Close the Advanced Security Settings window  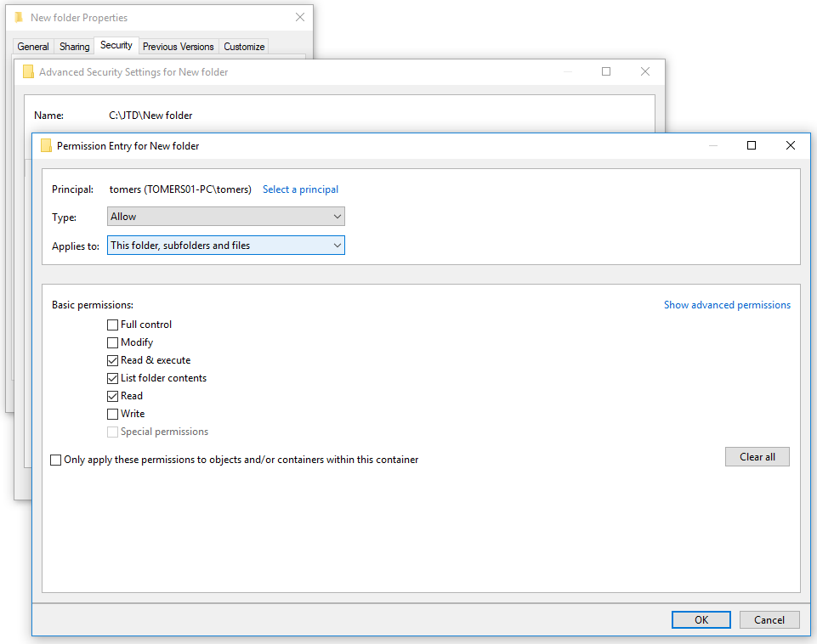[x=645, y=72]
